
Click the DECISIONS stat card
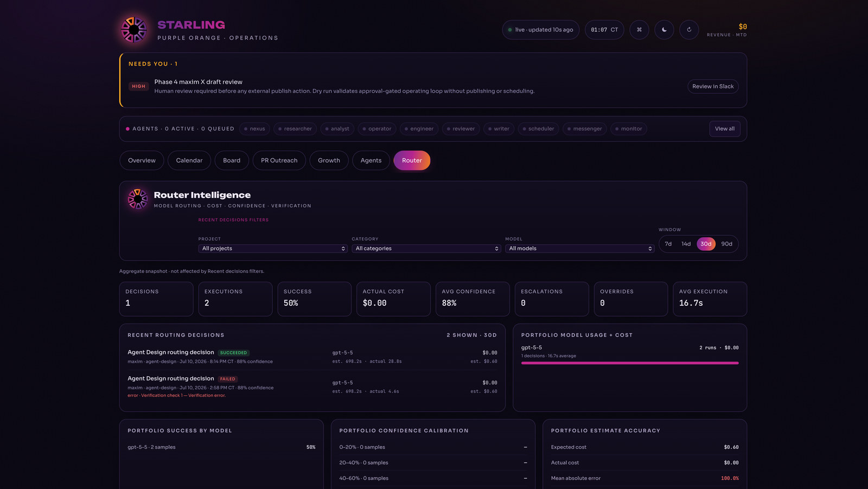[156, 299]
